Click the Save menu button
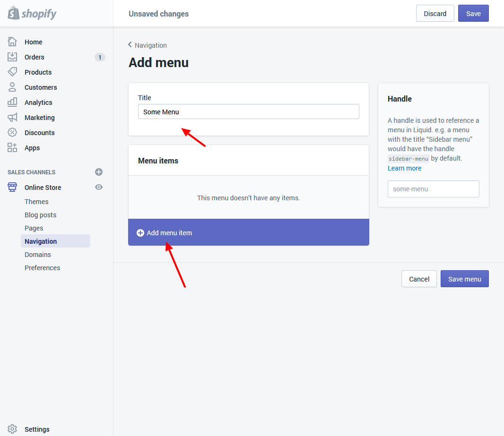The height and width of the screenshot is (436, 504). pyautogui.click(x=464, y=279)
